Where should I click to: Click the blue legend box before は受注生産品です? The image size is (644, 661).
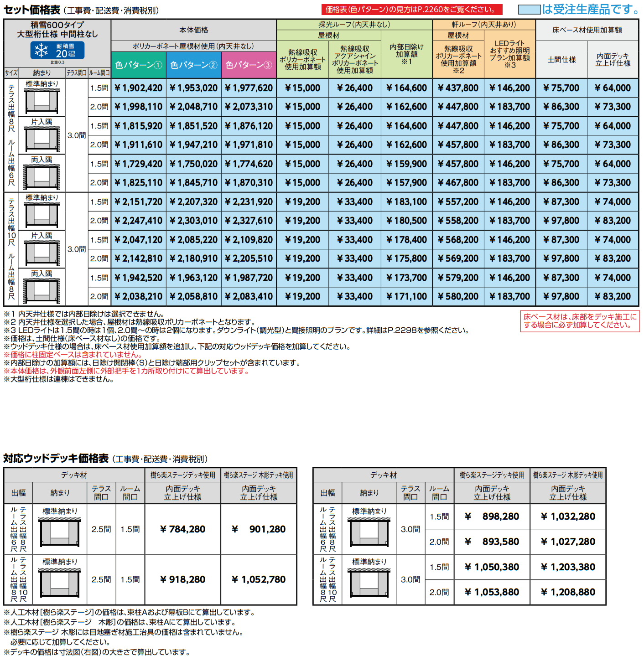click(530, 9)
